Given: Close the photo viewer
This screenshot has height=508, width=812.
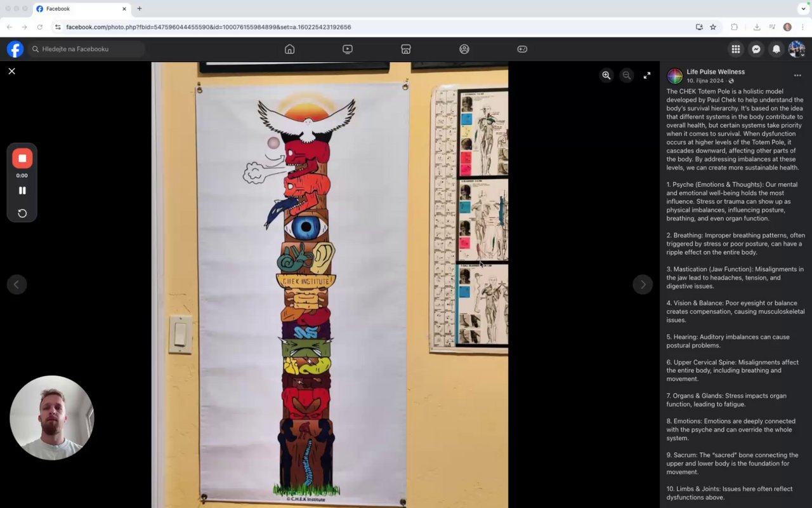Looking at the screenshot, I should [x=11, y=71].
